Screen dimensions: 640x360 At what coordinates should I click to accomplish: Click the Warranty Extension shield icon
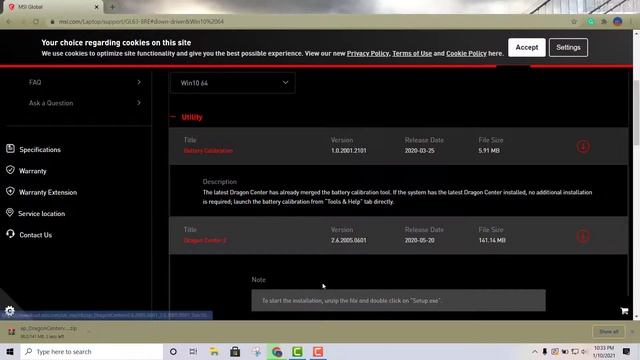tap(10, 191)
